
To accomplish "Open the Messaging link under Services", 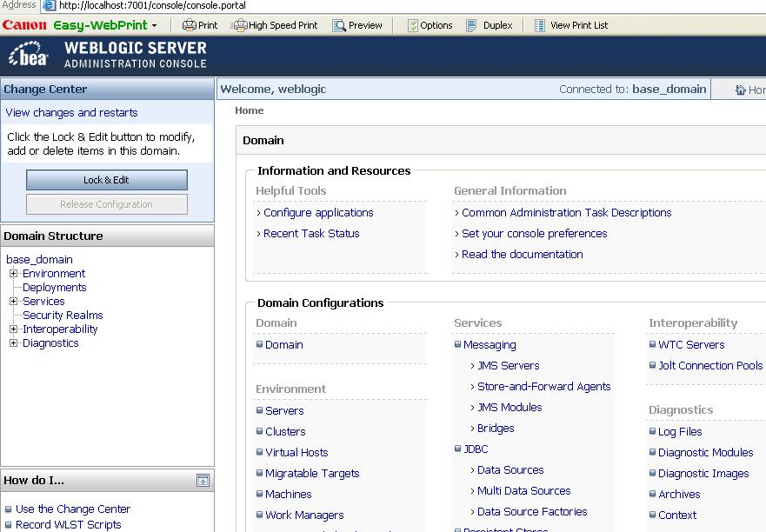I will point(490,345).
